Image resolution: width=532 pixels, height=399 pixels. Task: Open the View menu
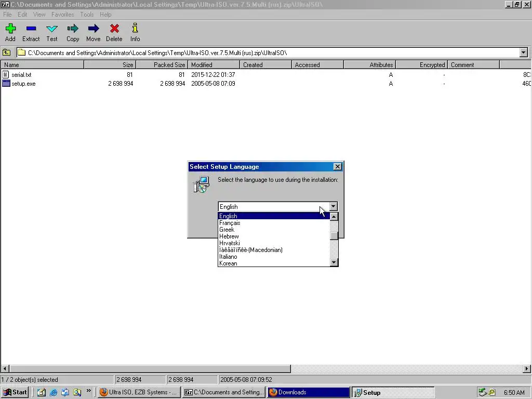(x=39, y=14)
